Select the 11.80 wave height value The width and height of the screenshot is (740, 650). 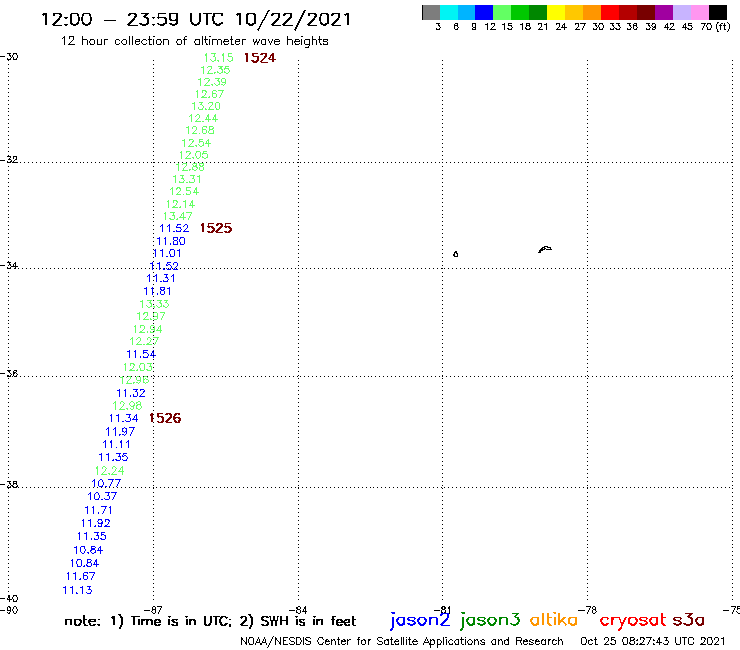tap(171, 241)
